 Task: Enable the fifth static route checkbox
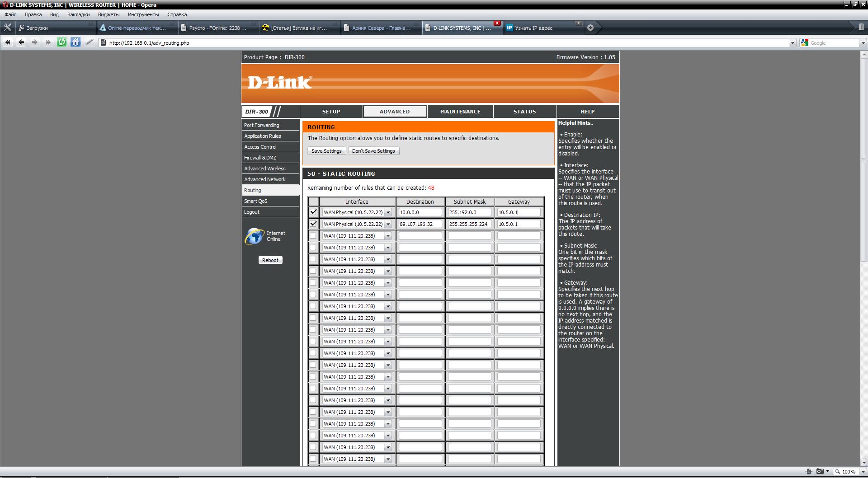coord(313,259)
